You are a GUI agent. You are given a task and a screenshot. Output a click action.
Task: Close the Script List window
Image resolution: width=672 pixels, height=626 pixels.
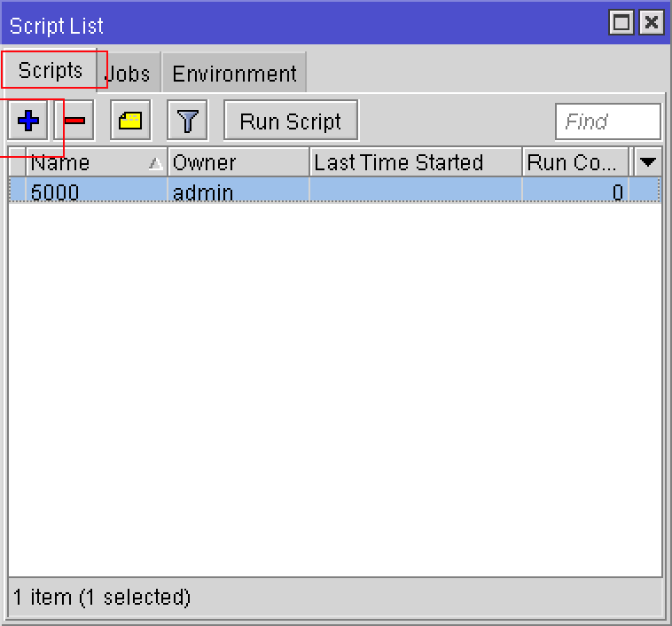(652, 23)
